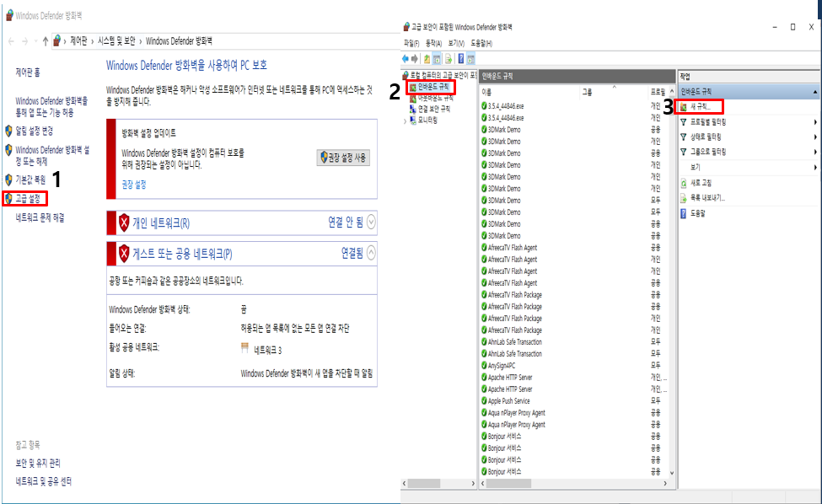Viewport: 822px width, 504px height.
Task: Toggle the console tree toolbar icon
Action: tap(437, 59)
